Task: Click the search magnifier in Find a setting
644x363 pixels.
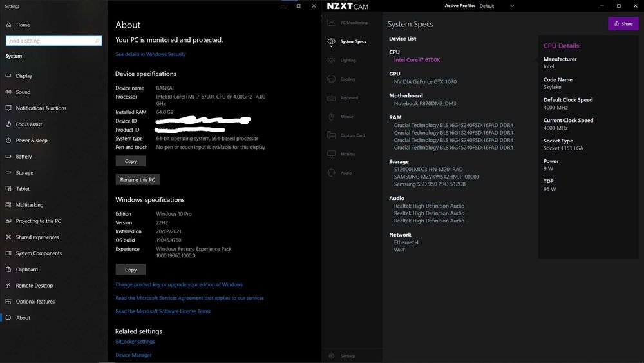Action: [97, 41]
